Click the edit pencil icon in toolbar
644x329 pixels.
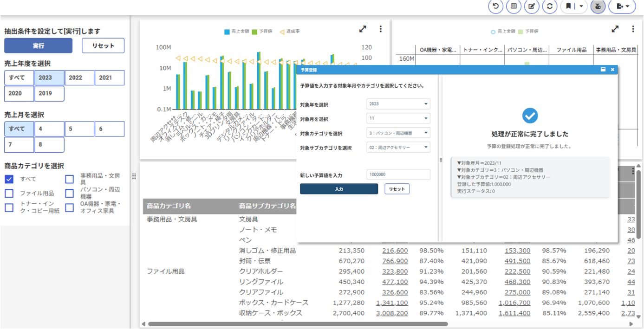(532, 6)
